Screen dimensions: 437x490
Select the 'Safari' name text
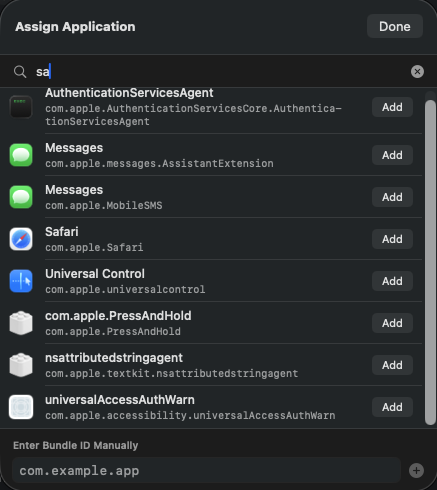(x=62, y=232)
